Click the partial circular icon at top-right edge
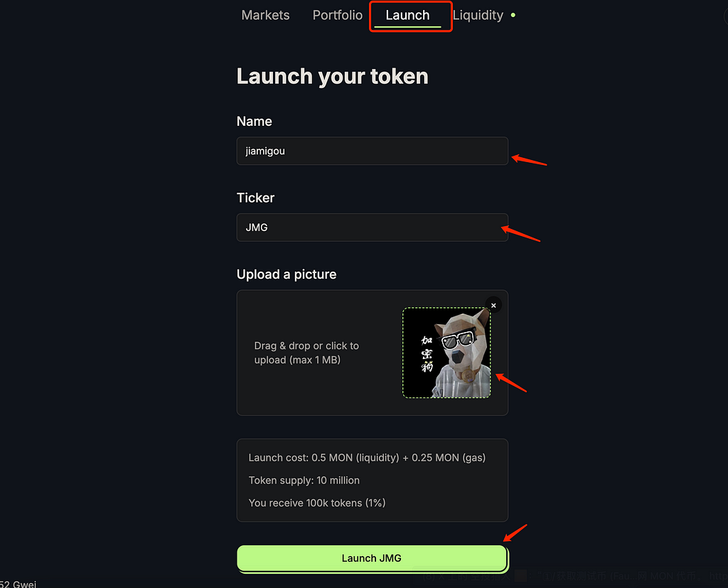Image resolution: width=728 pixels, height=588 pixels. point(726,16)
